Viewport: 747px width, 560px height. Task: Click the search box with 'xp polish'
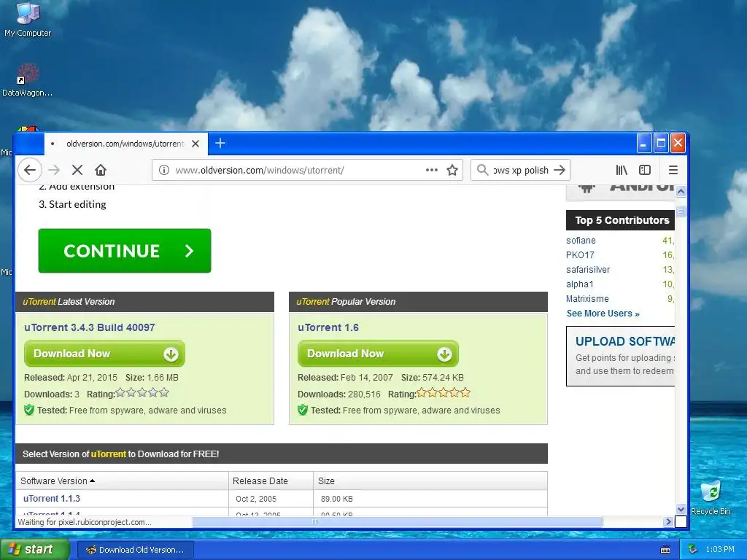[x=520, y=170]
